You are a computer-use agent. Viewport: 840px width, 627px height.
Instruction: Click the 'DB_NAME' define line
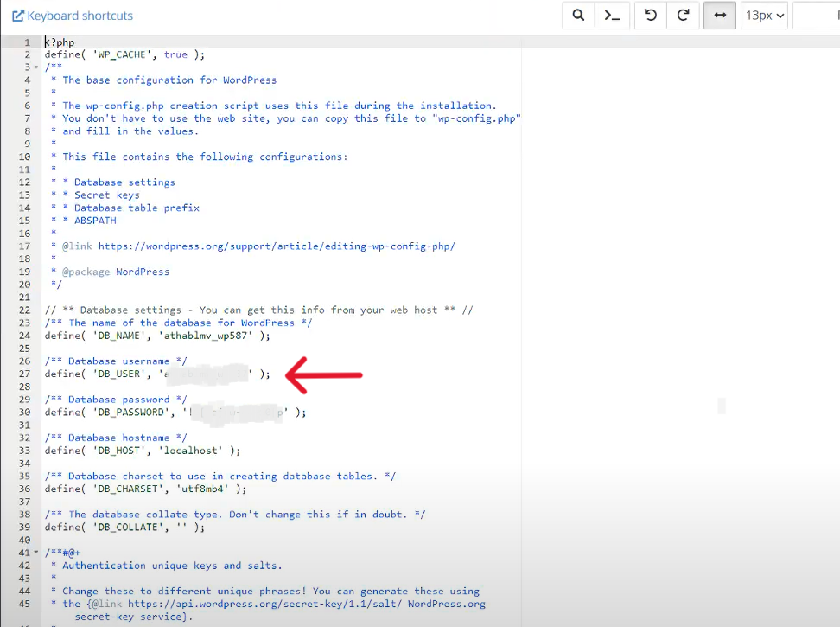(157, 336)
